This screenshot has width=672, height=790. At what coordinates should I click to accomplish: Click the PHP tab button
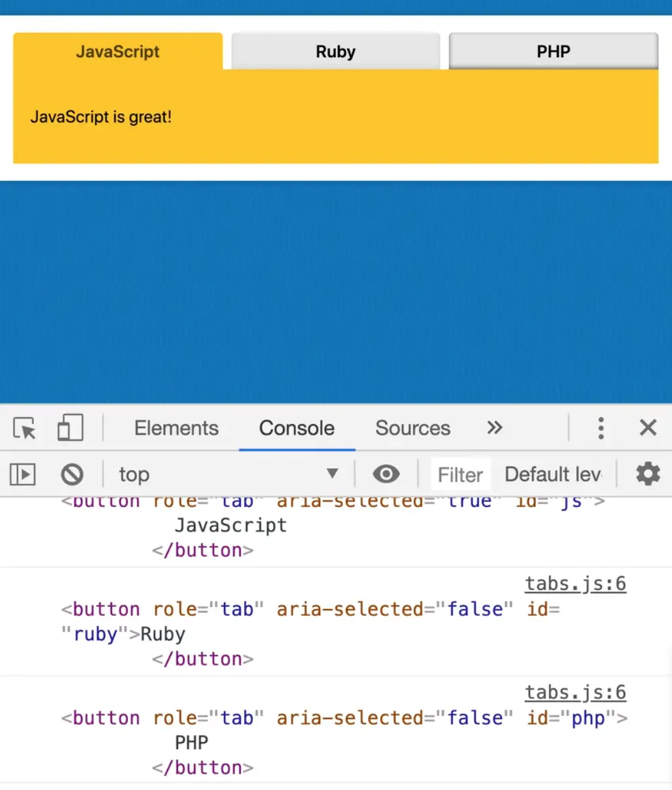553,52
